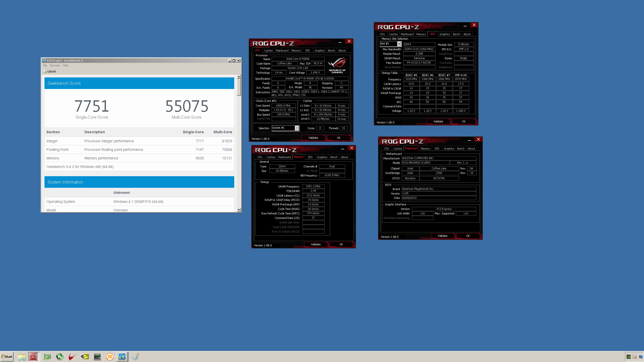The width and height of the screenshot is (644, 362).
Task: Click the Part Number F4-4133C17-8GTZR field
Action: (x=419, y=63)
